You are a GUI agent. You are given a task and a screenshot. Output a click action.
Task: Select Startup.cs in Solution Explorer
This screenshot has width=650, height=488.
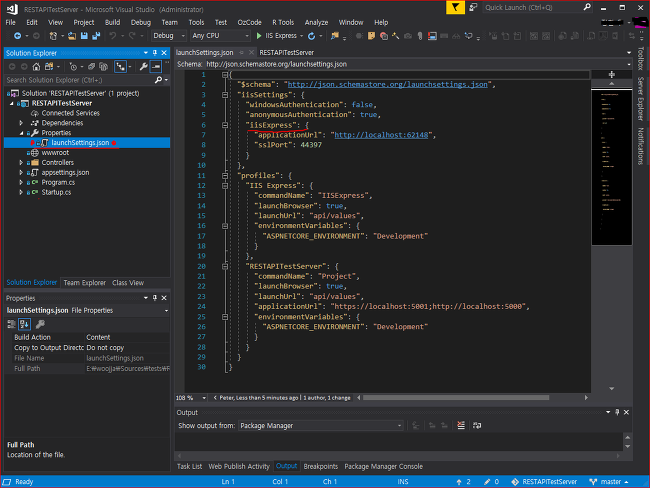coord(56,192)
